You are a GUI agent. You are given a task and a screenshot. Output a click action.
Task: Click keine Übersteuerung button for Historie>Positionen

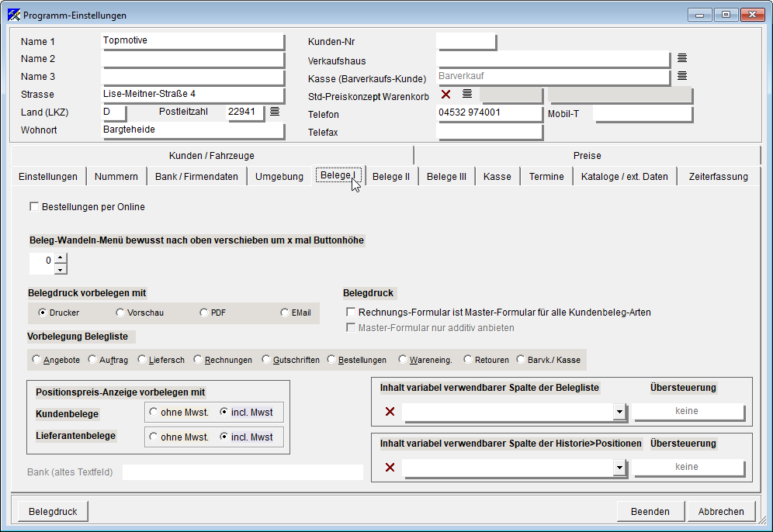[688, 467]
